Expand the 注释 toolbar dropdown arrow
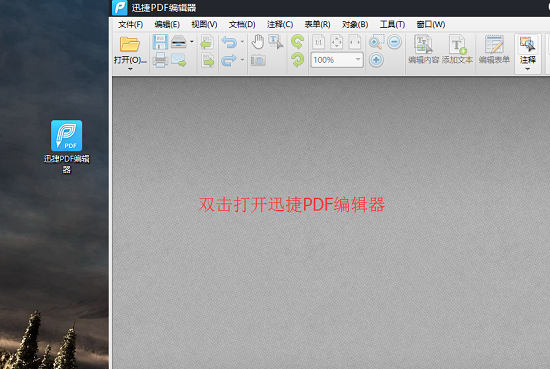This screenshot has width=550, height=369. 528,69
